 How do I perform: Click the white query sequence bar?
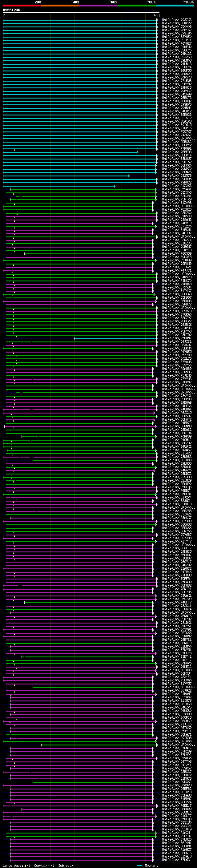(81, 12)
